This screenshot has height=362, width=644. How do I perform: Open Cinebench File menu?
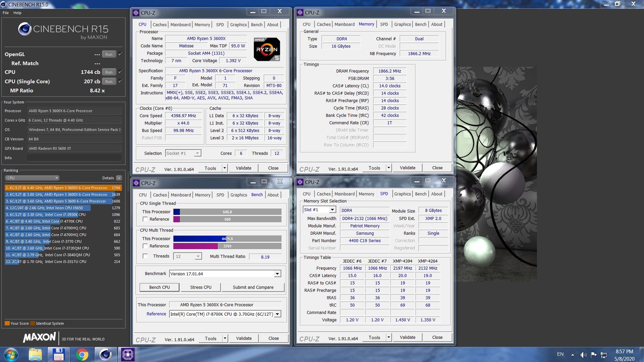pos(6,13)
